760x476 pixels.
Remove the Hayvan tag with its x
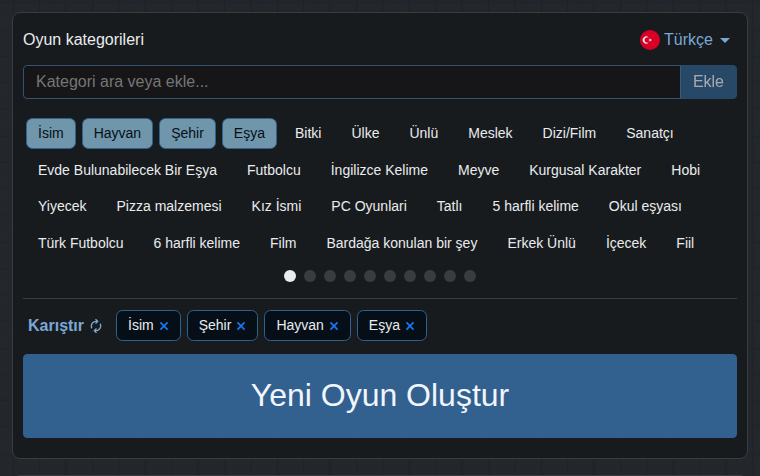coord(334,326)
